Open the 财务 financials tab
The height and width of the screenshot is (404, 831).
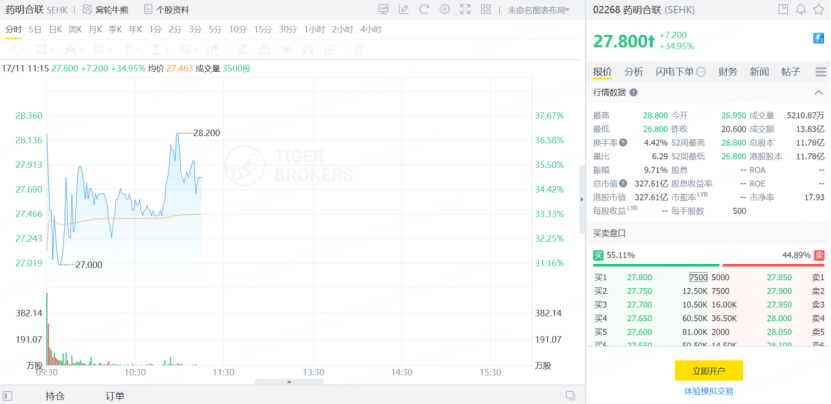tap(728, 72)
